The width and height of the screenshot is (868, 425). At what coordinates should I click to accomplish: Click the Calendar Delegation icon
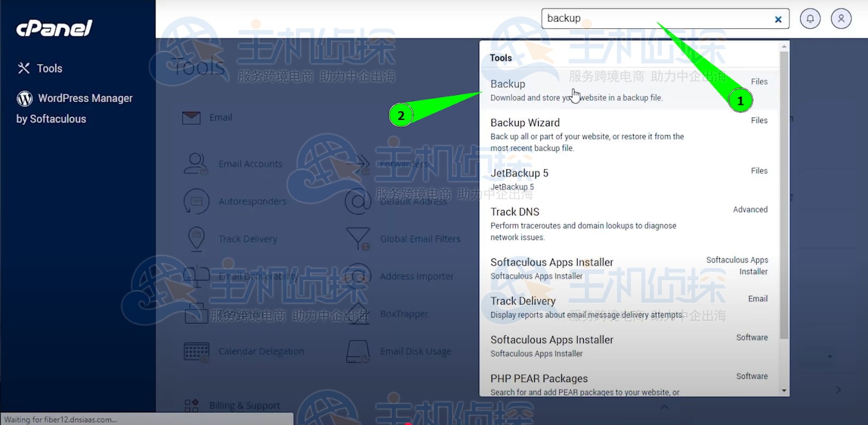click(196, 352)
